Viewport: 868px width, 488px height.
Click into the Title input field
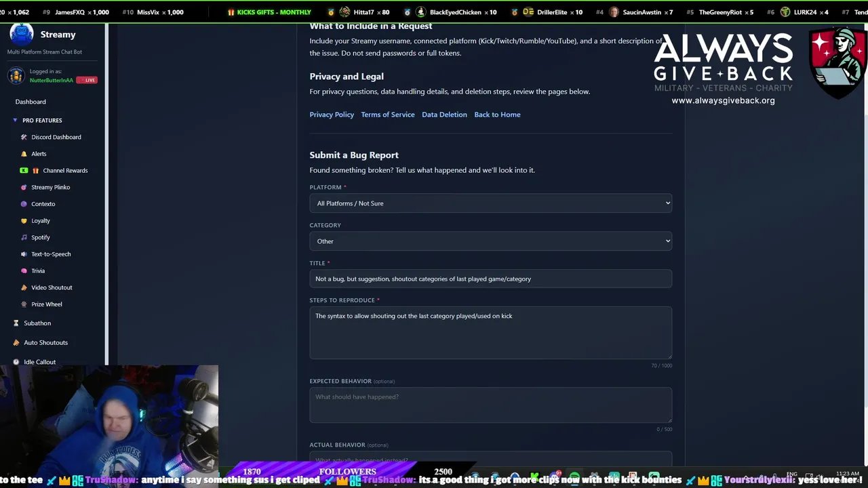coord(490,279)
